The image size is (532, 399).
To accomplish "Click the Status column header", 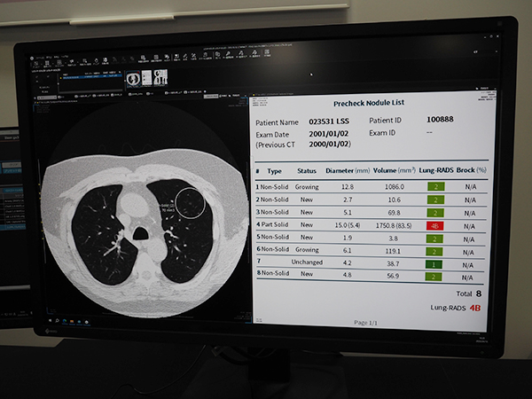I will [307, 168].
